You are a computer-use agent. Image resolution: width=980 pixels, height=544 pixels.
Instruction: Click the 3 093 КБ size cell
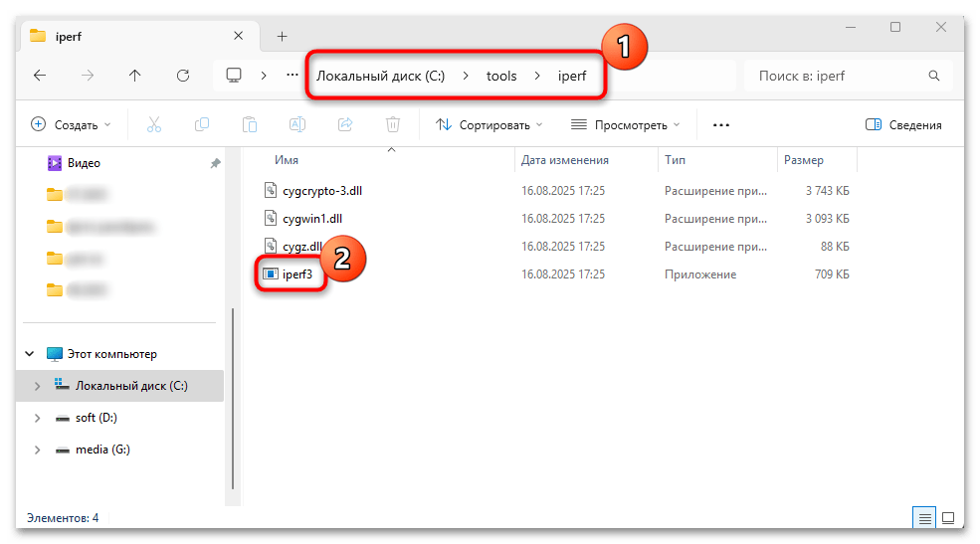pos(827,219)
